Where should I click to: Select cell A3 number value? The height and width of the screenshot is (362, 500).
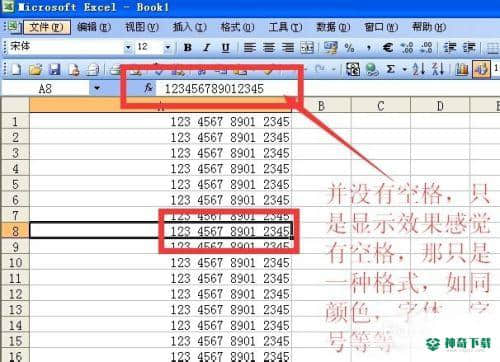(x=161, y=153)
